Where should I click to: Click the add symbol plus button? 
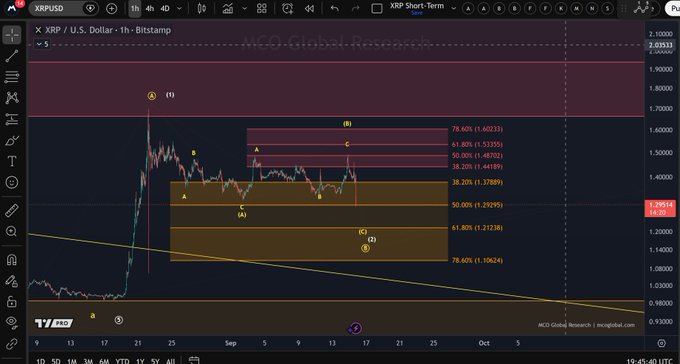(x=111, y=8)
